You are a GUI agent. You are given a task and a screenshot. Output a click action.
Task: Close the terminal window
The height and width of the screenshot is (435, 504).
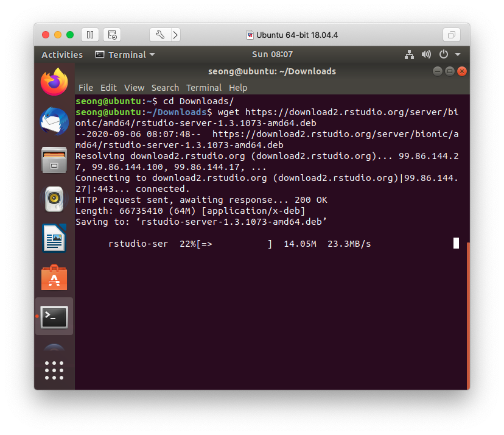coord(462,71)
